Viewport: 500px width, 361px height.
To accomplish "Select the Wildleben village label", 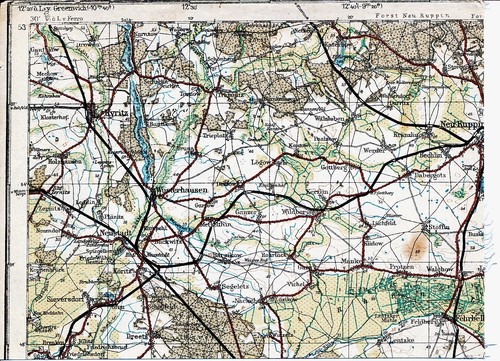I will [x=331, y=118].
